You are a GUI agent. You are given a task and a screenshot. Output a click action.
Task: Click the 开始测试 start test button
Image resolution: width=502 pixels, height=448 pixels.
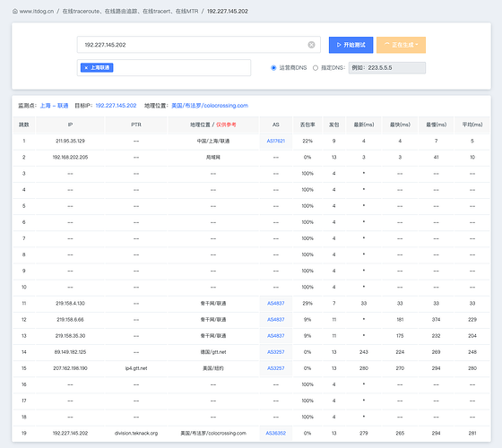click(x=351, y=45)
